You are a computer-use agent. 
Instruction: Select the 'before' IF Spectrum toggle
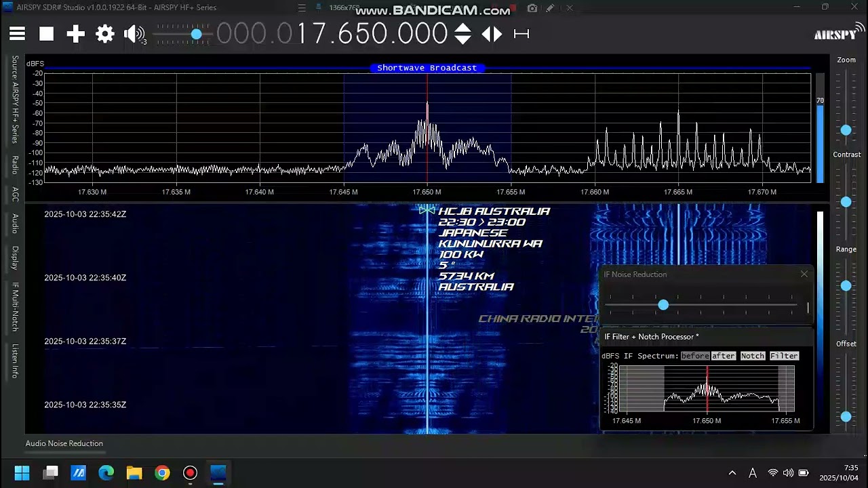click(x=695, y=356)
